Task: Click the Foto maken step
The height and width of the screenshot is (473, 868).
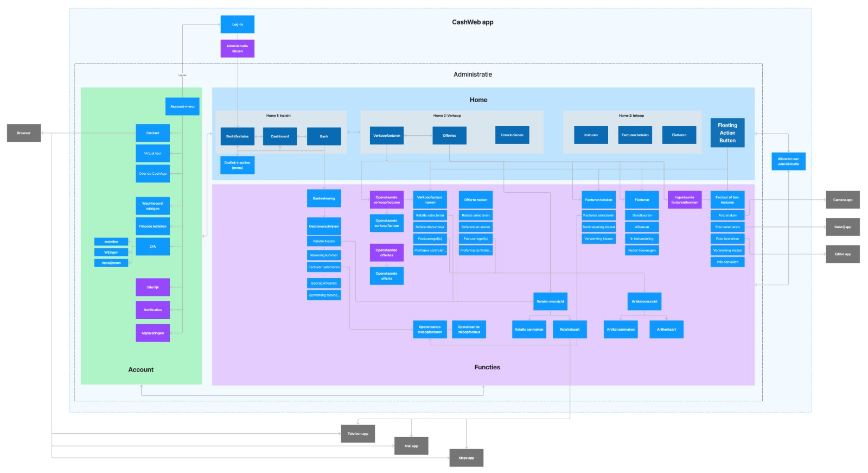Action: coord(727,216)
